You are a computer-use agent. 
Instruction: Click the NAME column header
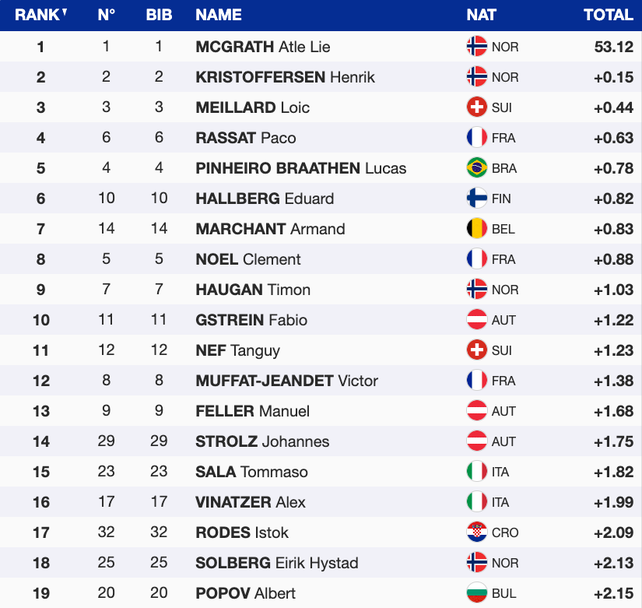tap(219, 15)
